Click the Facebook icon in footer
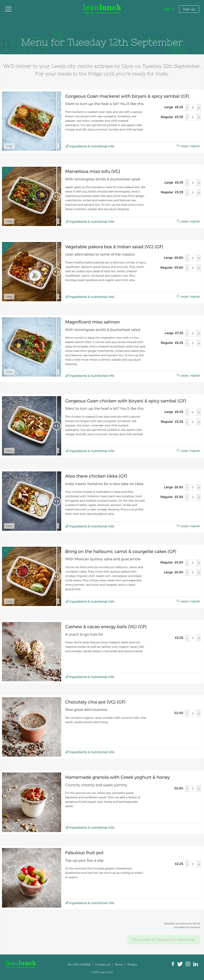Image resolution: width=204 pixels, height=980 pixels. pos(173,964)
